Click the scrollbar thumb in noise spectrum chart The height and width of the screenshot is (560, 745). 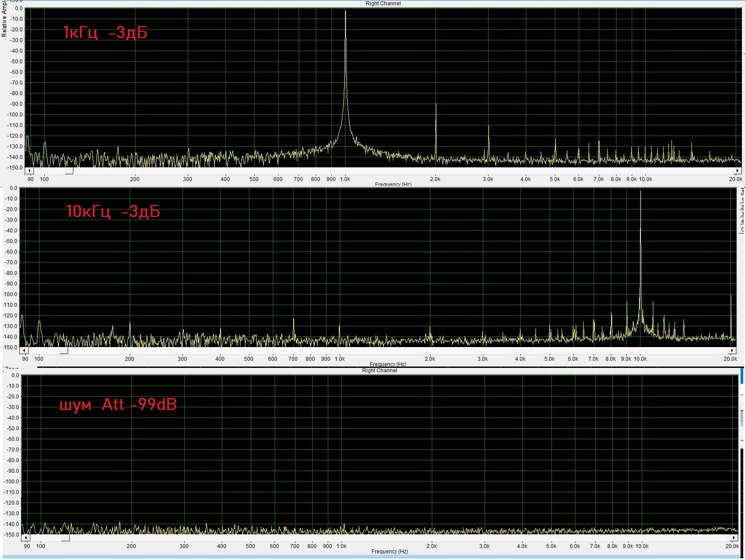pos(66,538)
